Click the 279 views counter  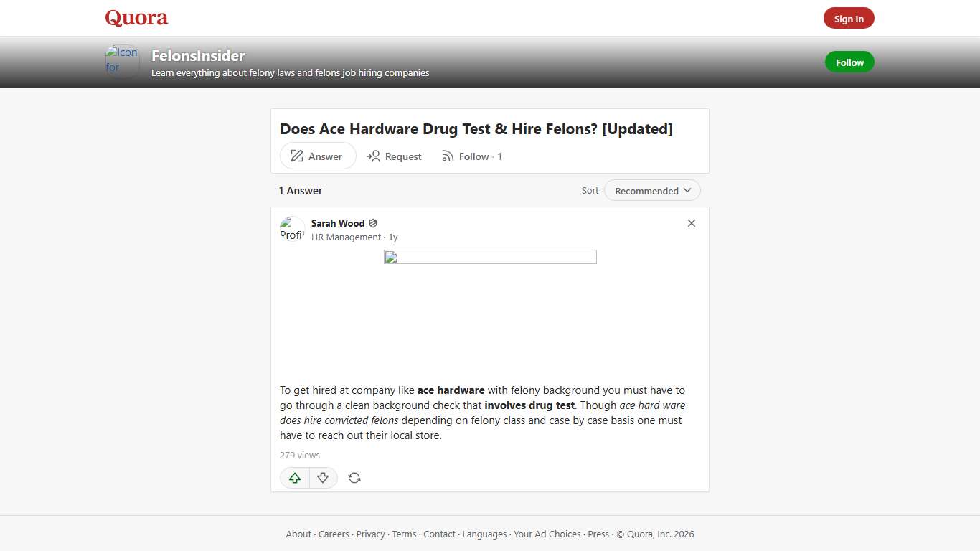pos(299,455)
